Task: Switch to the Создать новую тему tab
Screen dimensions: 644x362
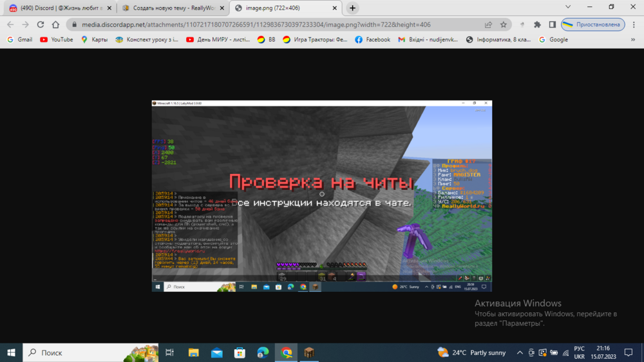Action: [x=173, y=8]
